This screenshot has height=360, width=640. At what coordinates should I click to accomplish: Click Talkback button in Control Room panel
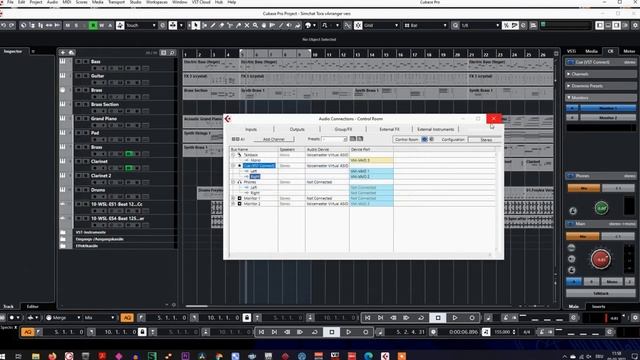tap(601, 293)
